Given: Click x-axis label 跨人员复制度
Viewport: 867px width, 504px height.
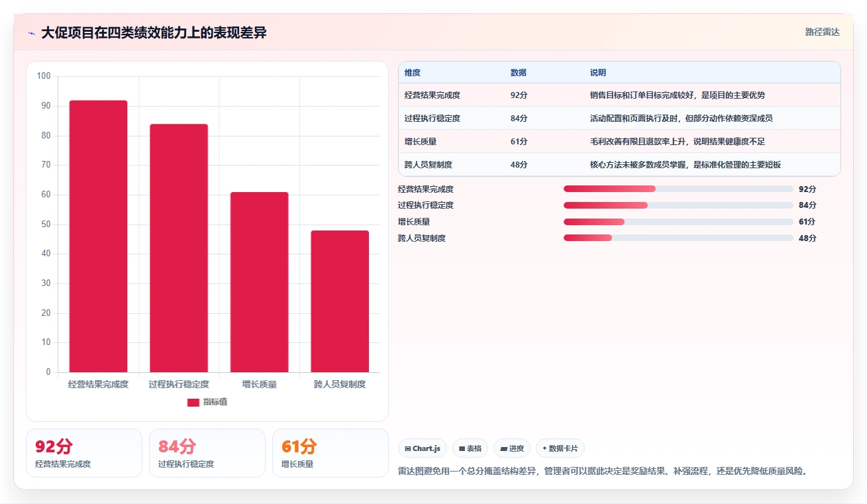Looking at the screenshot, I should (x=340, y=384).
